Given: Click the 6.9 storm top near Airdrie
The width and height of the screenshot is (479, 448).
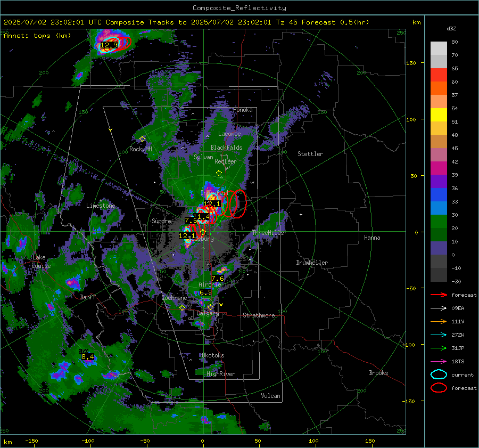Looking at the screenshot, I should coord(205,292).
